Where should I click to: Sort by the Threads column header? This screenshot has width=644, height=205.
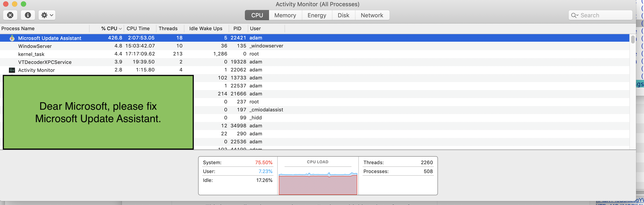[170, 29]
